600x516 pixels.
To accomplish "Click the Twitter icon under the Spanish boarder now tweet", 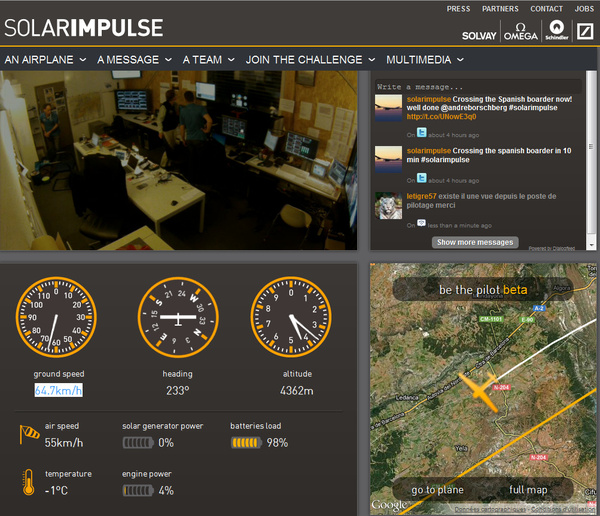I will pos(422,132).
